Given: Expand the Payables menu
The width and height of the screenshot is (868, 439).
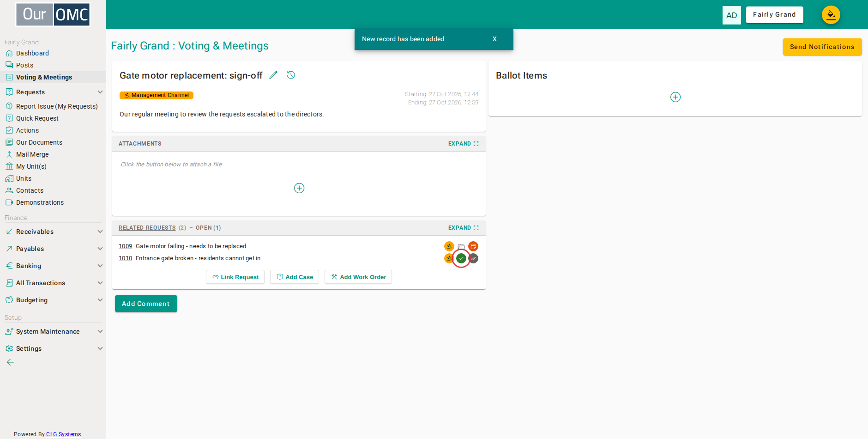Looking at the screenshot, I should point(53,249).
